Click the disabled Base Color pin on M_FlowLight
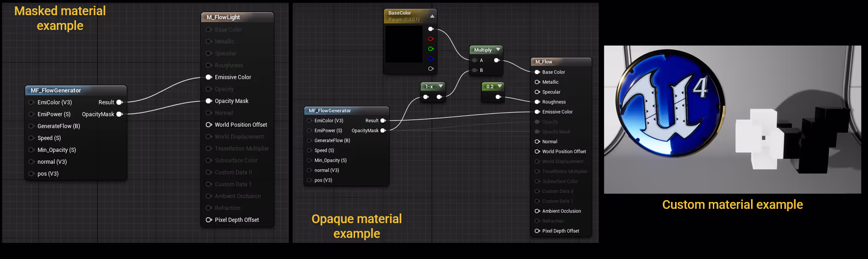The height and width of the screenshot is (259, 868). coord(209,29)
